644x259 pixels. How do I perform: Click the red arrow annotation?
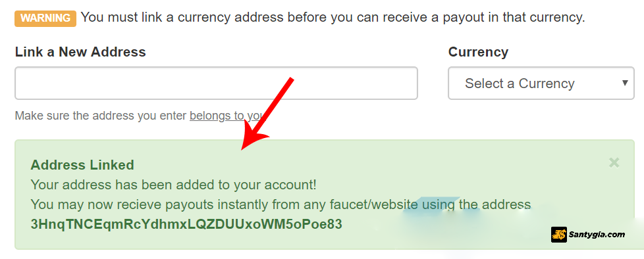(267, 114)
